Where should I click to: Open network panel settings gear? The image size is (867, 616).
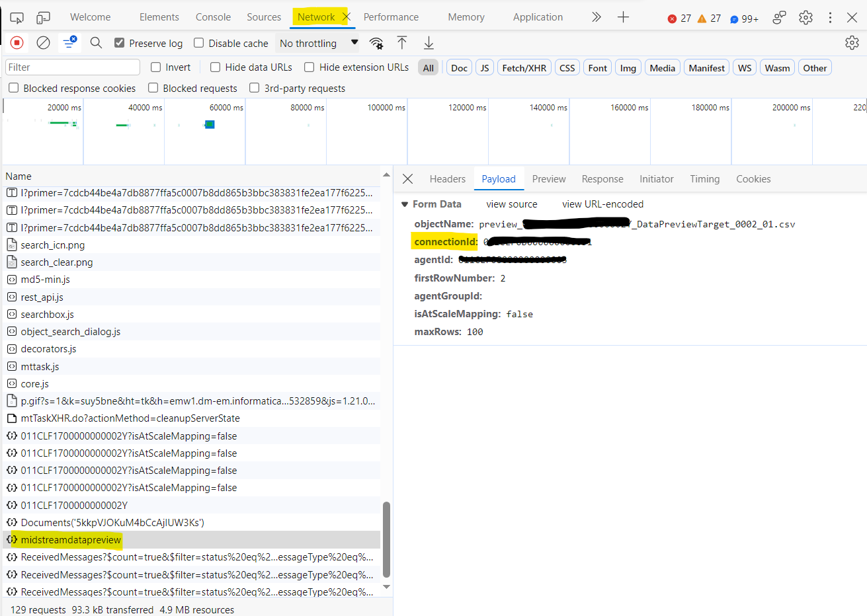coord(852,43)
